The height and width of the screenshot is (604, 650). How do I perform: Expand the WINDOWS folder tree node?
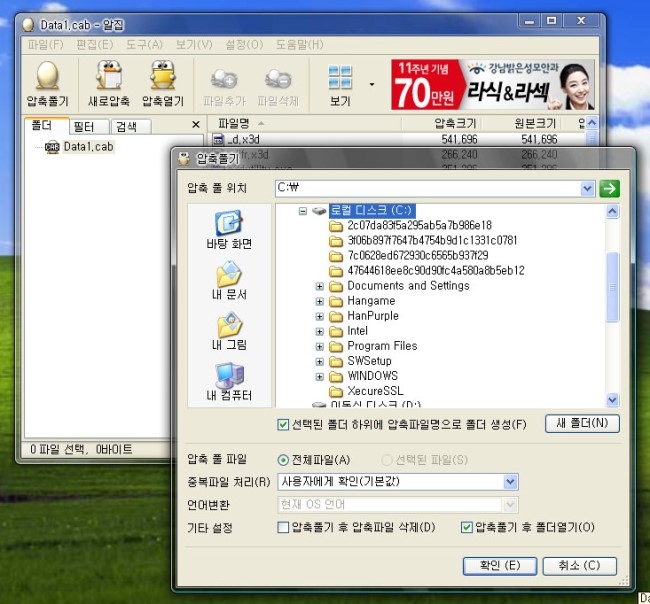320,376
